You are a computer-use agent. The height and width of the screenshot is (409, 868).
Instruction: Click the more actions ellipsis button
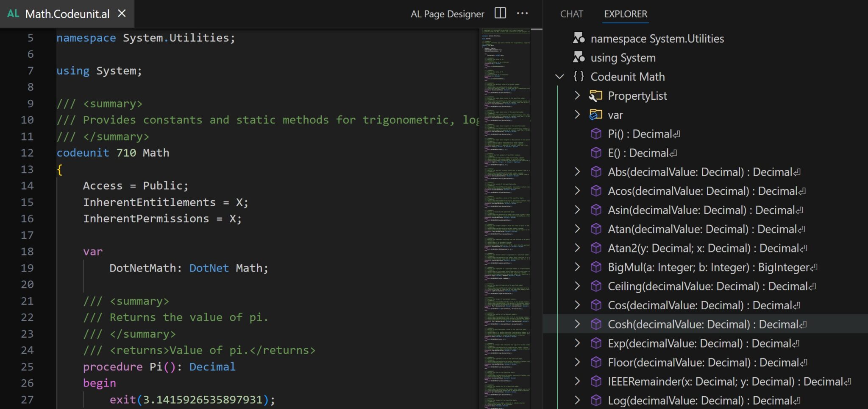coord(523,13)
